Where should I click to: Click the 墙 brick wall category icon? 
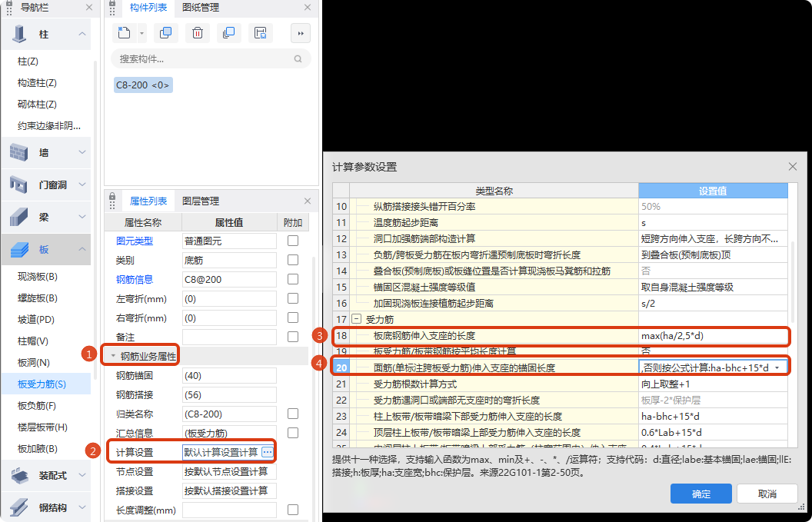(18, 153)
